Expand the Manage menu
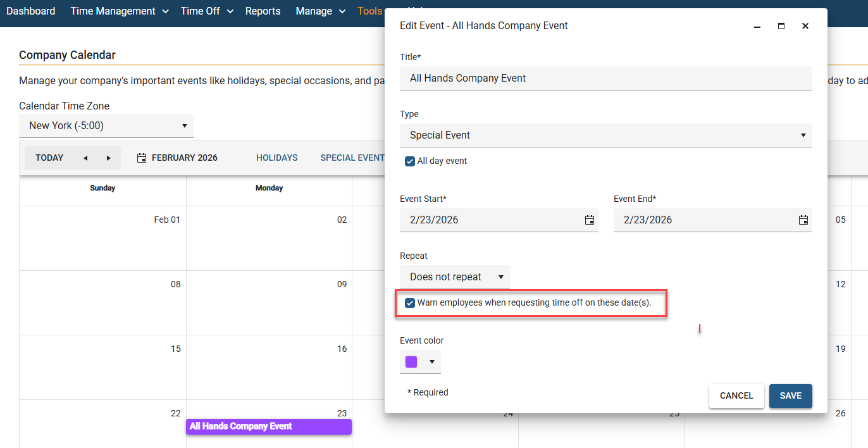The width and height of the screenshot is (868, 448). pos(321,11)
